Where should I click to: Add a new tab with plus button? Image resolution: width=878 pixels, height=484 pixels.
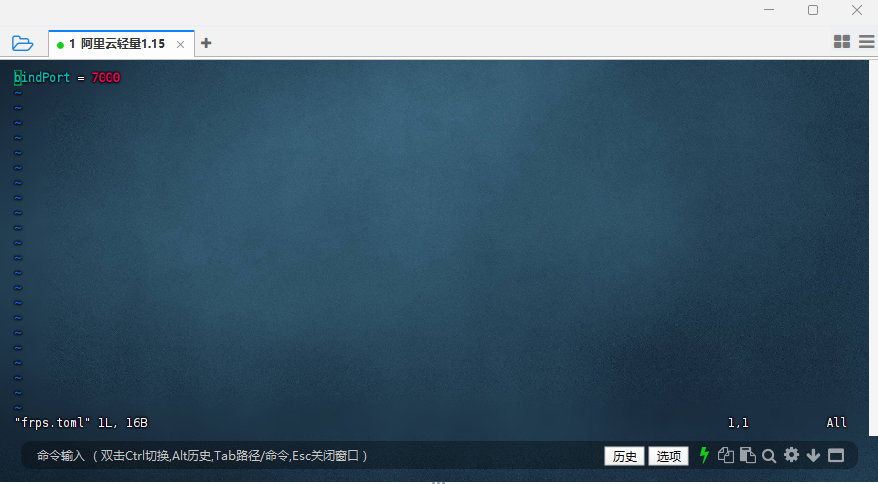point(206,43)
